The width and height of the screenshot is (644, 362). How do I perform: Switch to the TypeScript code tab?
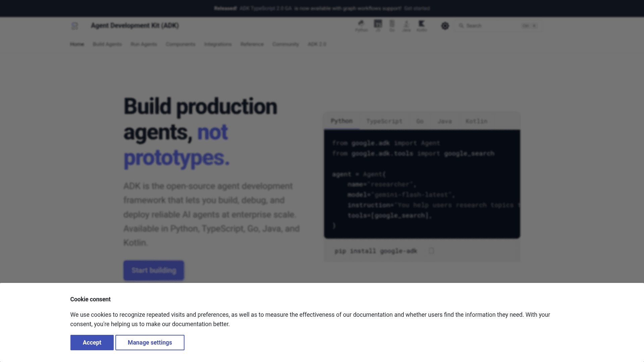(x=384, y=121)
